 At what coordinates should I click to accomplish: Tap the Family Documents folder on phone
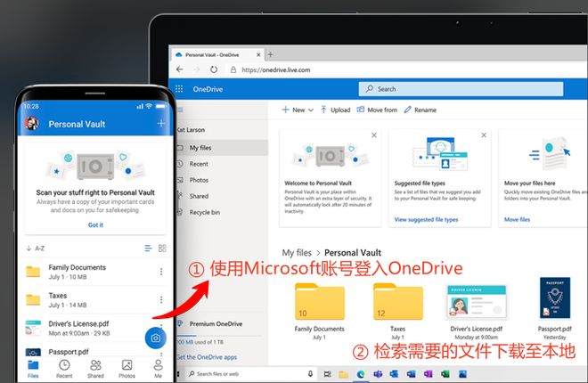pyautogui.click(x=88, y=272)
